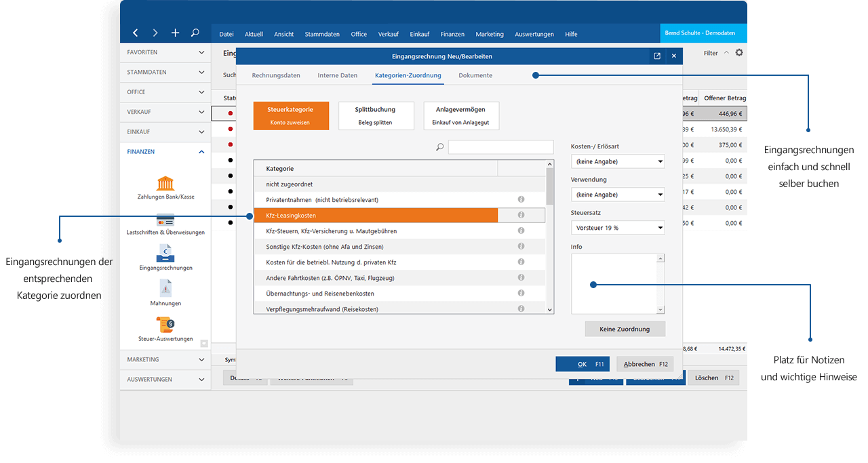The height and width of the screenshot is (463, 868).
Task: Select the Splittbuchung option tile
Action: [x=375, y=115]
